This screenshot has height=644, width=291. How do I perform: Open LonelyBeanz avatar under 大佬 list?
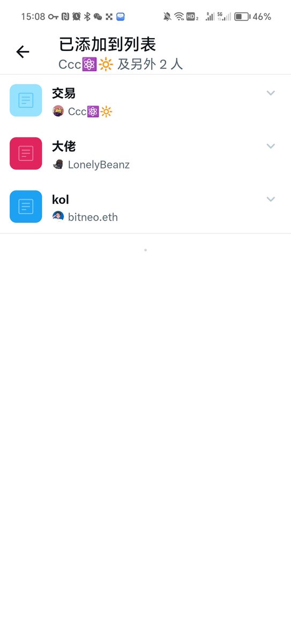pos(58,164)
